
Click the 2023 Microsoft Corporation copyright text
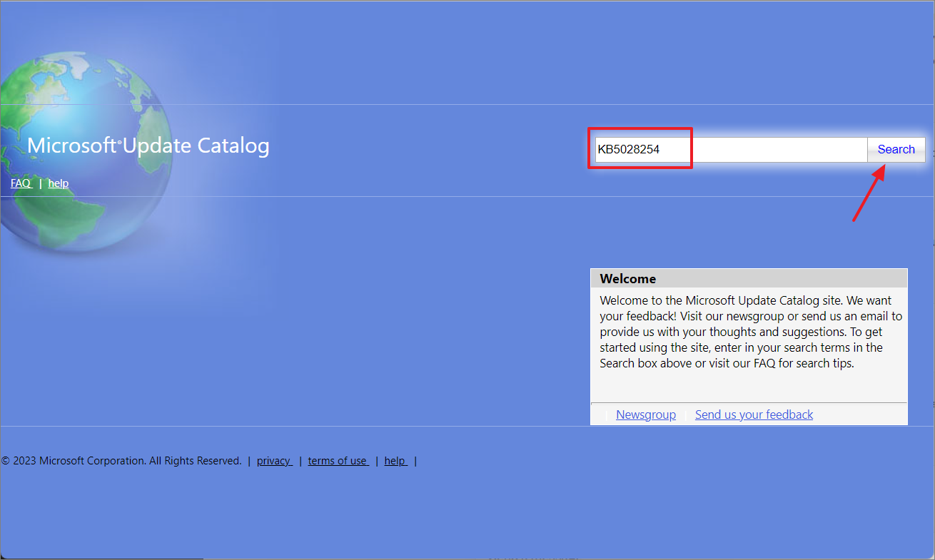121,461
